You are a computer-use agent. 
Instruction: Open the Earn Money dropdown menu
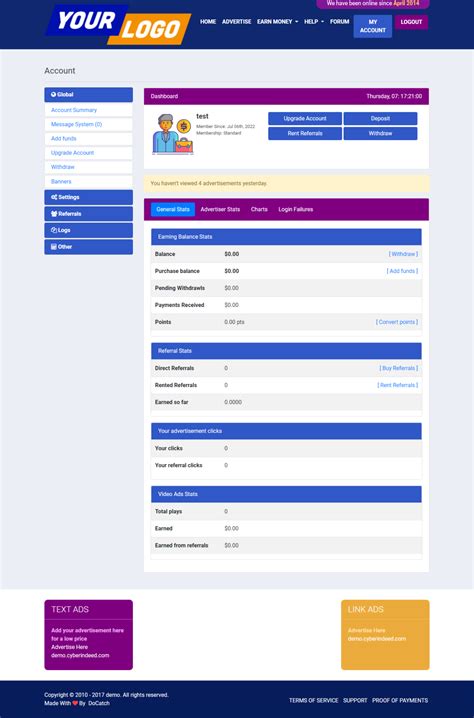point(277,22)
